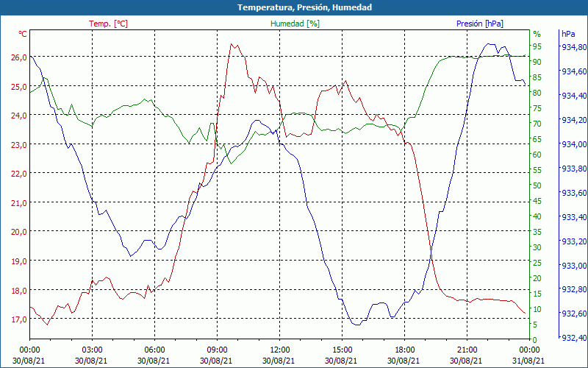Screen dimensions: 588x368
Task: Click the 19,0 temperature axis value
Action: [21, 261]
